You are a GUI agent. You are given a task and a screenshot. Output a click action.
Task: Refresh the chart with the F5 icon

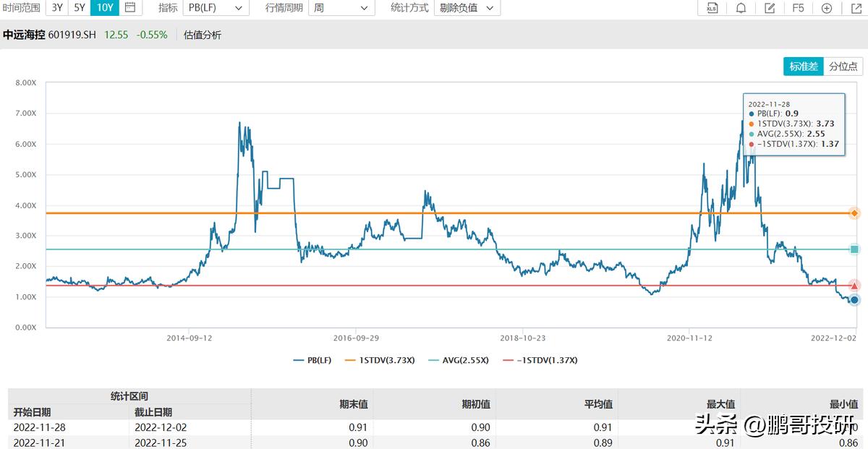coord(797,8)
